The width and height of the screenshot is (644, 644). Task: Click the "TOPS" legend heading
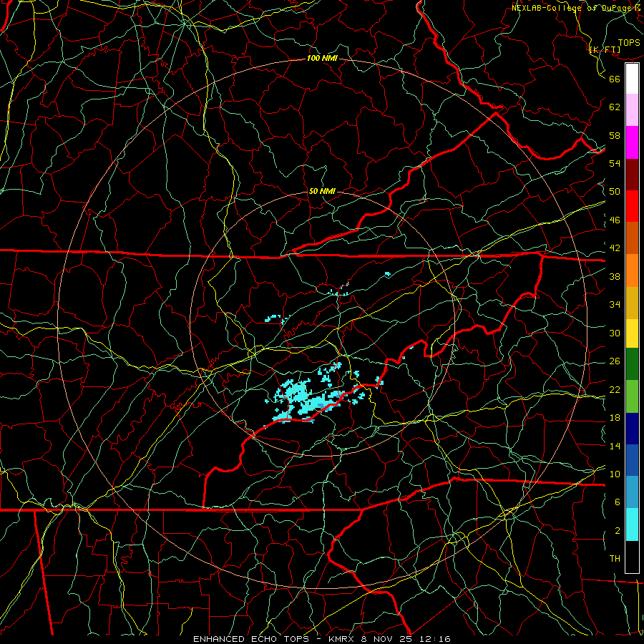point(629,43)
